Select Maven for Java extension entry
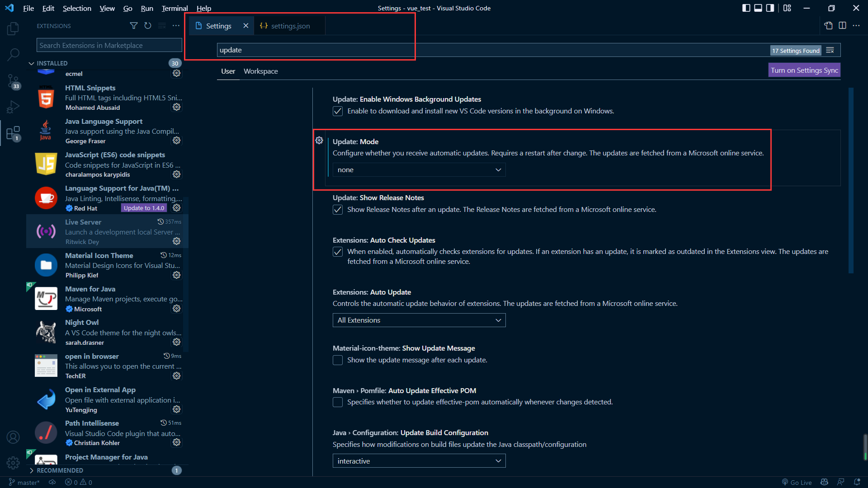Viewport: 868px width, 488px height. 108,299
